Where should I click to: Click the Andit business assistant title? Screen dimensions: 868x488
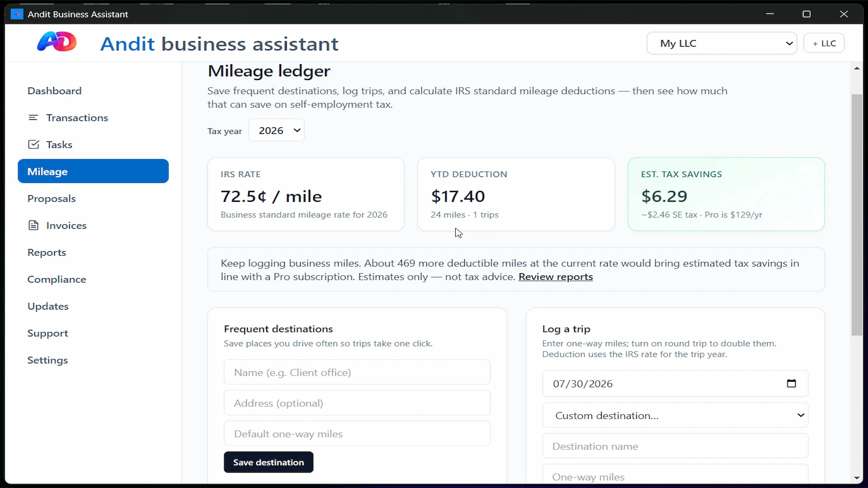click(219, 44)
